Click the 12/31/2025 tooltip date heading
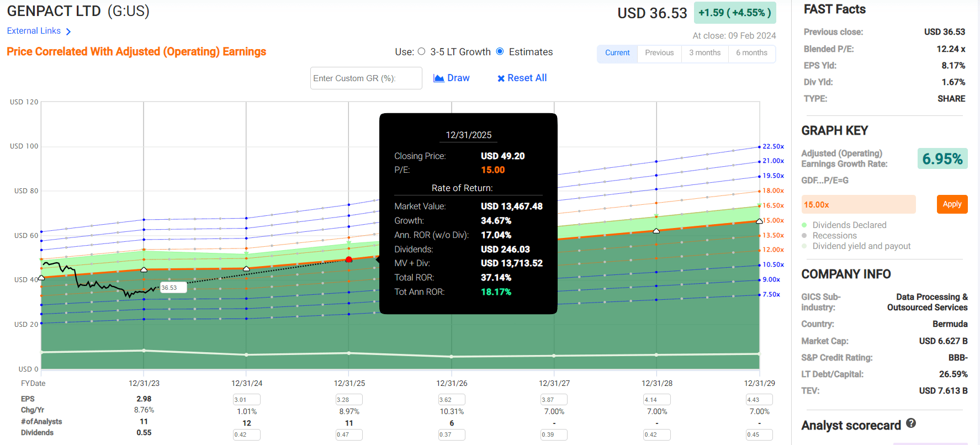980x445 pixels. [x=469, y=135]
